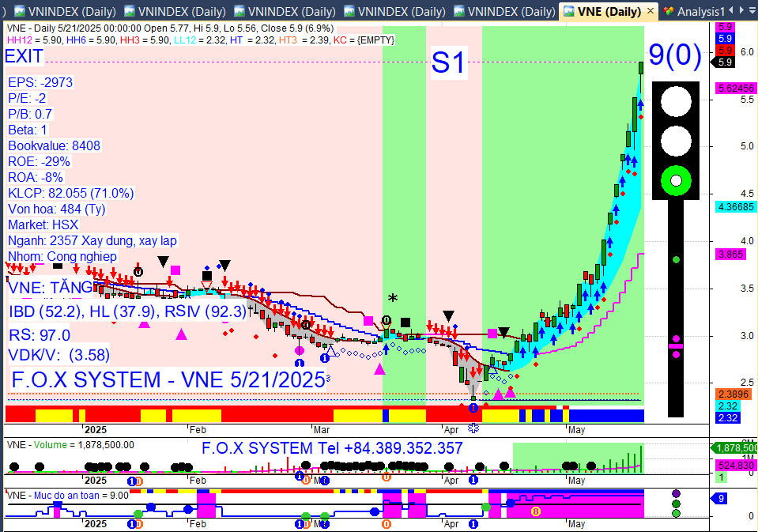Screen dimensions: 758x532
Task: Click the Muc do an toan pane title
Action: 68,496
